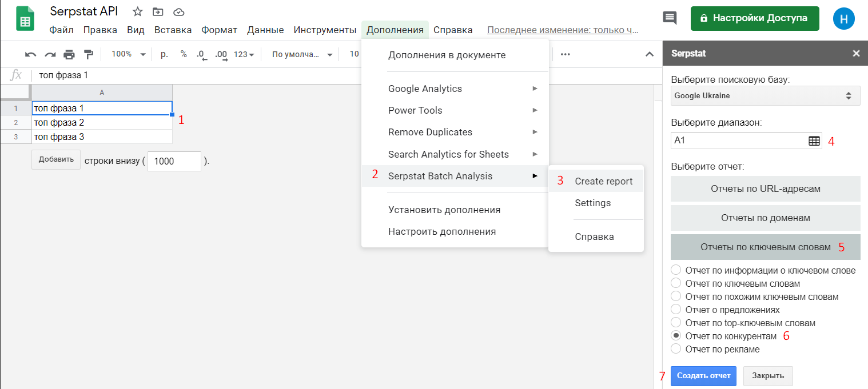Choose Settings under Serpstat Batch Analysis

click(x=592, y=203)
